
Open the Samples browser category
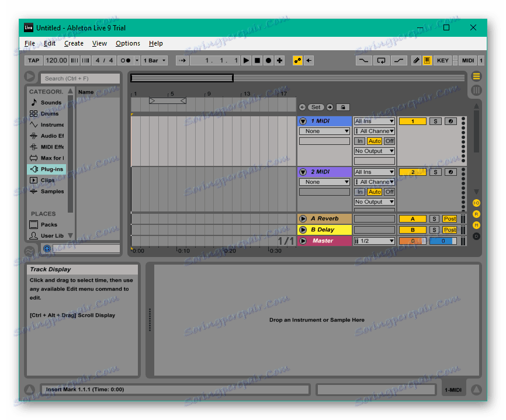pos(47,191)
